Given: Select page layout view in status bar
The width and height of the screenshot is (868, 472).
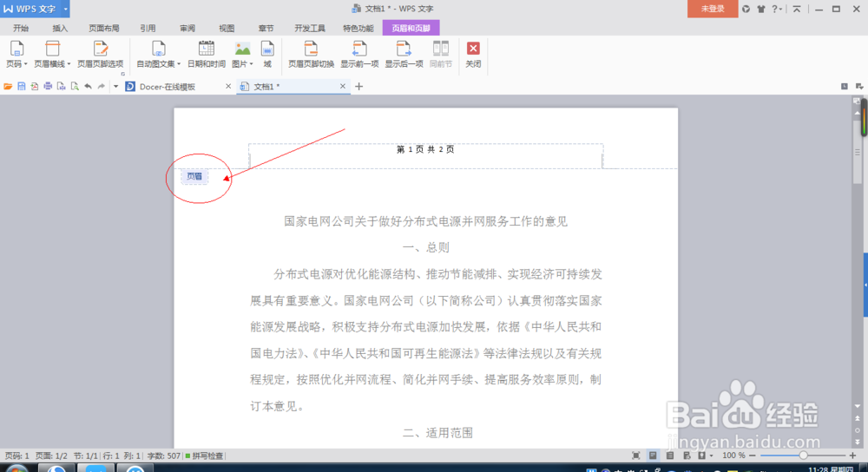Looking at the screenshot, I should tap(653, 456).
